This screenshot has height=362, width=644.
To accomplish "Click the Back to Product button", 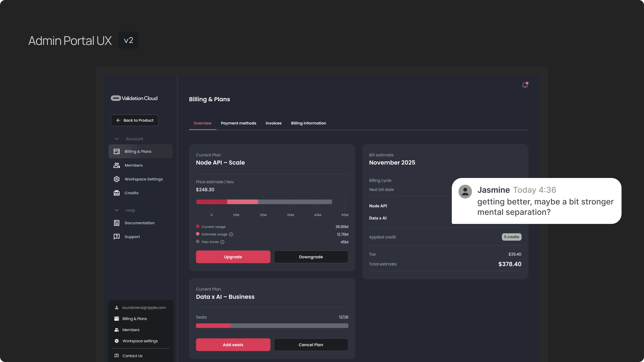I will click(x=134, y=120).
